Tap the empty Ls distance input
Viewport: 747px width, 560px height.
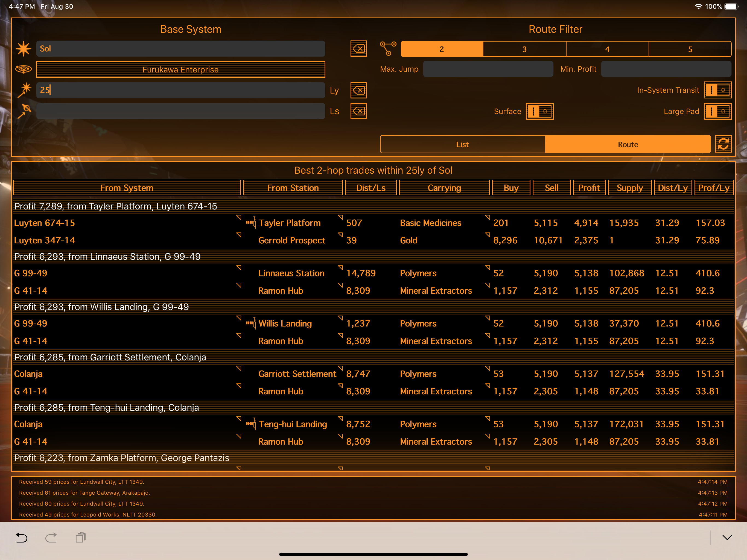pos(180,111)
